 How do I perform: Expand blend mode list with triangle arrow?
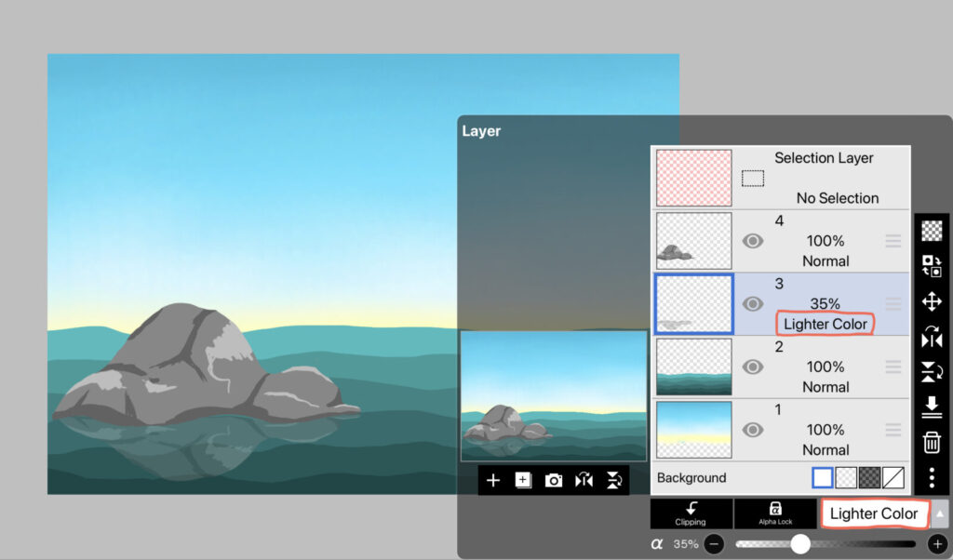[940, 513]
